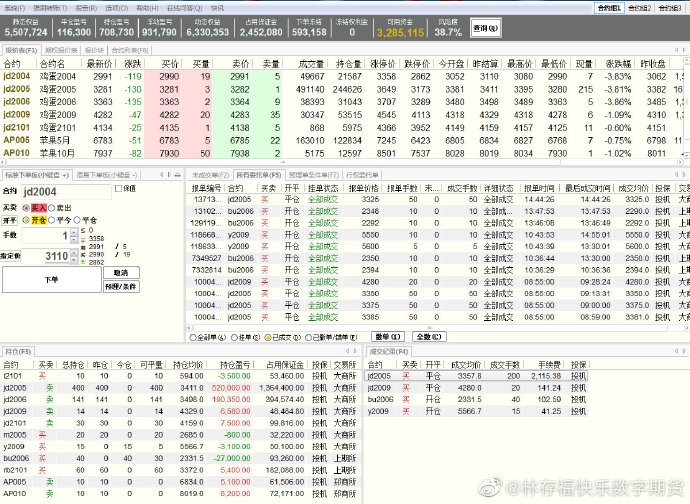Select rb2101 position row

coord(180,470)
